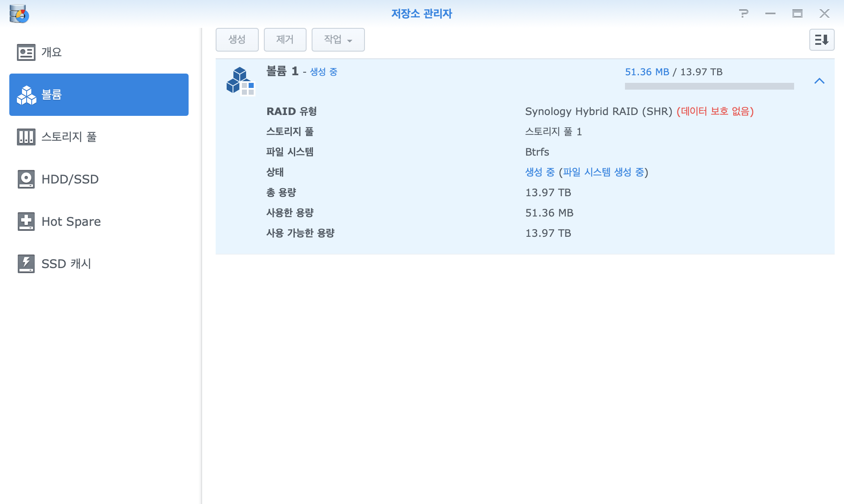844x504 pixels.
Task: Click the 개요 overview sidebar icon
Action: pos(26,52)
